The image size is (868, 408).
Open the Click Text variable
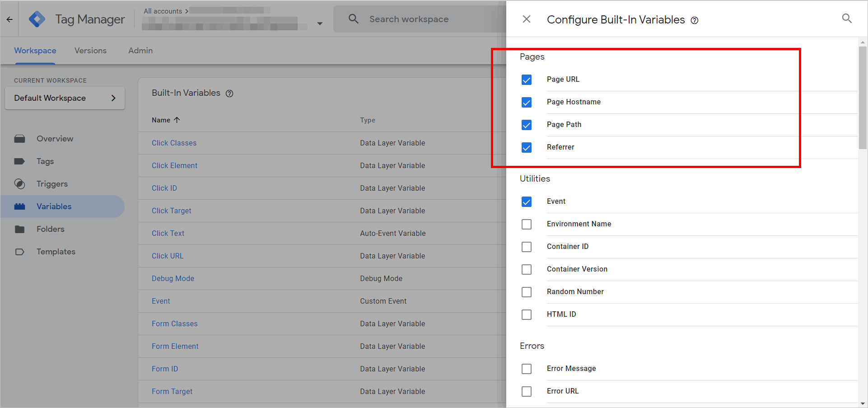168,233
